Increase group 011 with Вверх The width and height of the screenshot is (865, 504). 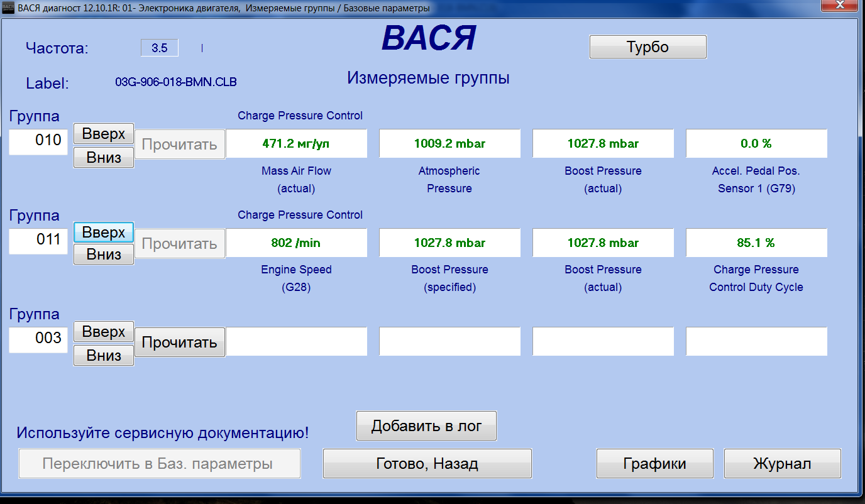(x=104, y=233)
